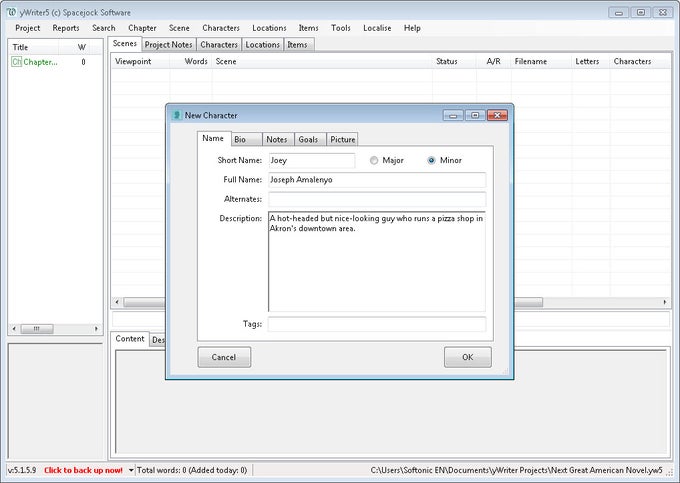Select the Minor radio button
Viewport: 680px width, 483px height.
[431, 160]
